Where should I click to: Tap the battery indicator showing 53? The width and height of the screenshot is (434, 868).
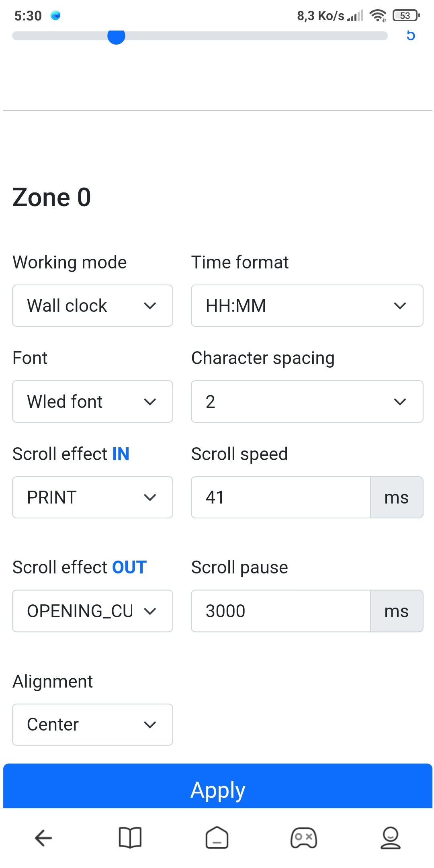(405, 15)
